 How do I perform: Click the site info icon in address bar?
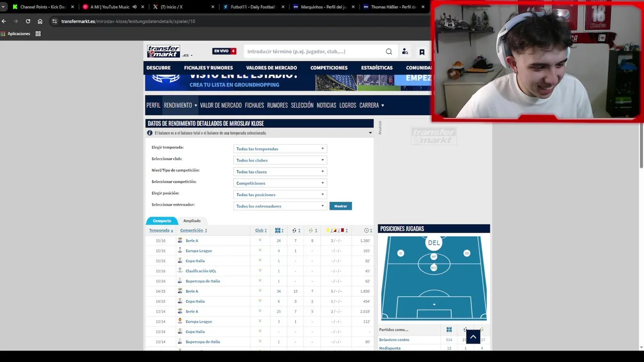pos(54,21)
